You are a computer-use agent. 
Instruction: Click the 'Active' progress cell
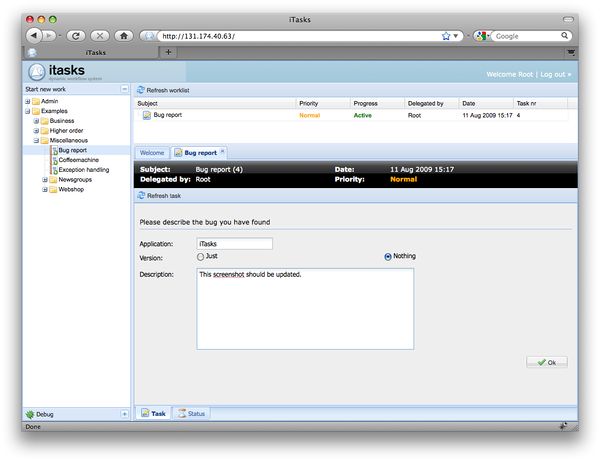coord(362,115)
